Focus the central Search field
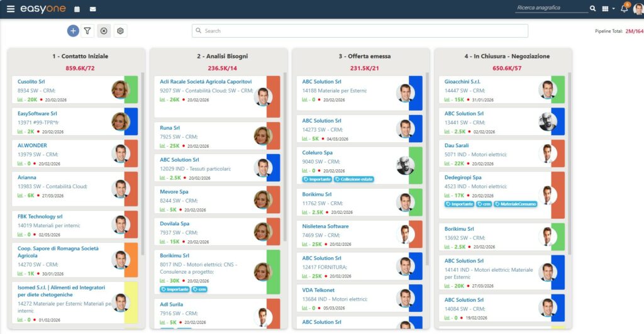This screenshot has width=644, height=334. [360, 30]
